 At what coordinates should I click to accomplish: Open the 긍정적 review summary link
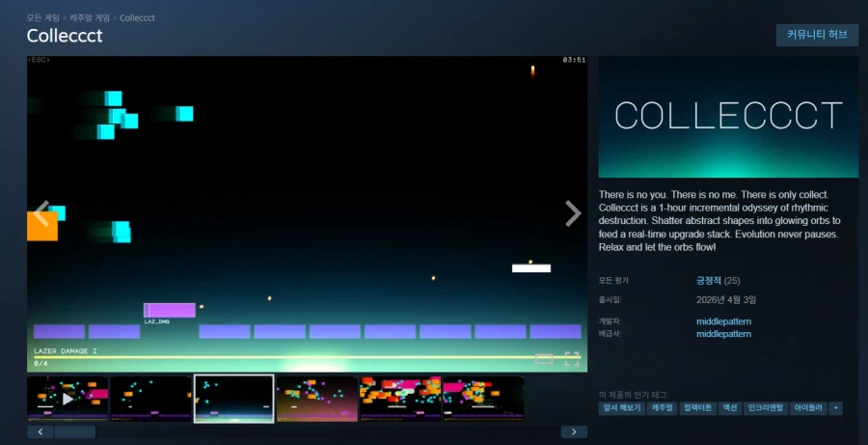pyautogui.click(x=709, y=281)
